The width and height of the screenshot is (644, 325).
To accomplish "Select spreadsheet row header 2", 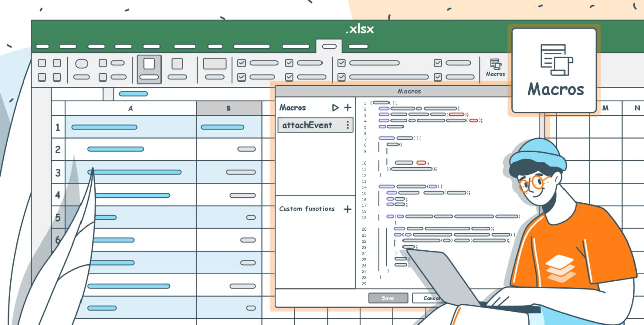I will (58, 149).
